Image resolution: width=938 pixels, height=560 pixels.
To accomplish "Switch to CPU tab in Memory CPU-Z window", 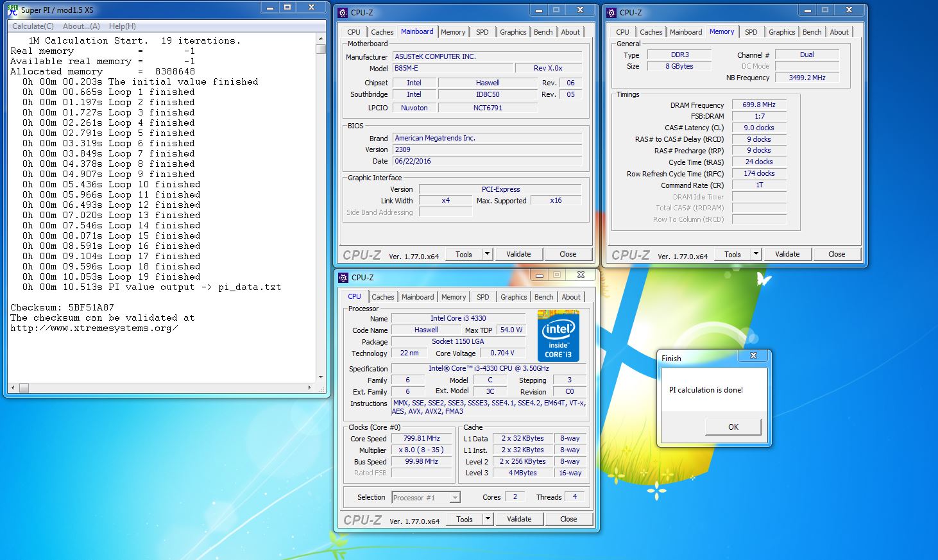I will 622,32.
